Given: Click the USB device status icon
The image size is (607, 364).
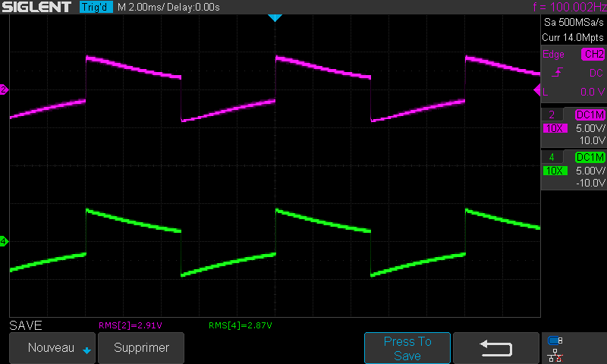Looking at the screenshot, I should coord(555,340).
